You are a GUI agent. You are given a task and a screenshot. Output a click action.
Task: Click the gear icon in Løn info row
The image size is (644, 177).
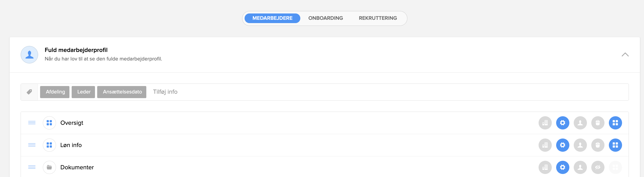coord(563,145)
